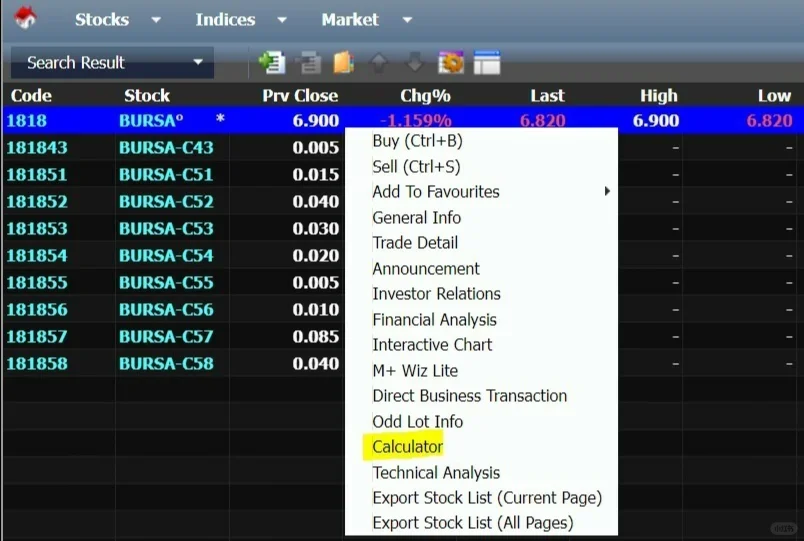Select stock code 181855
Screen dimensions: 804x541
(36, 283)
